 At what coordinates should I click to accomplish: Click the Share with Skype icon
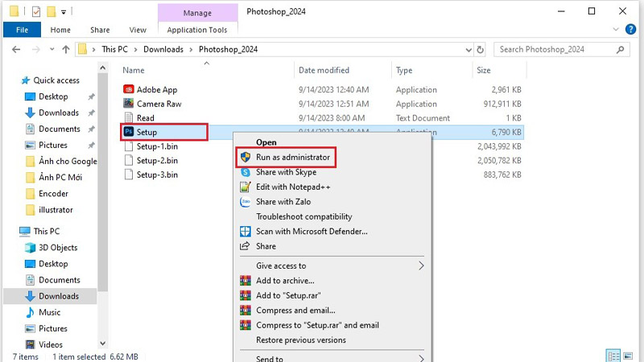pos(246,172)
